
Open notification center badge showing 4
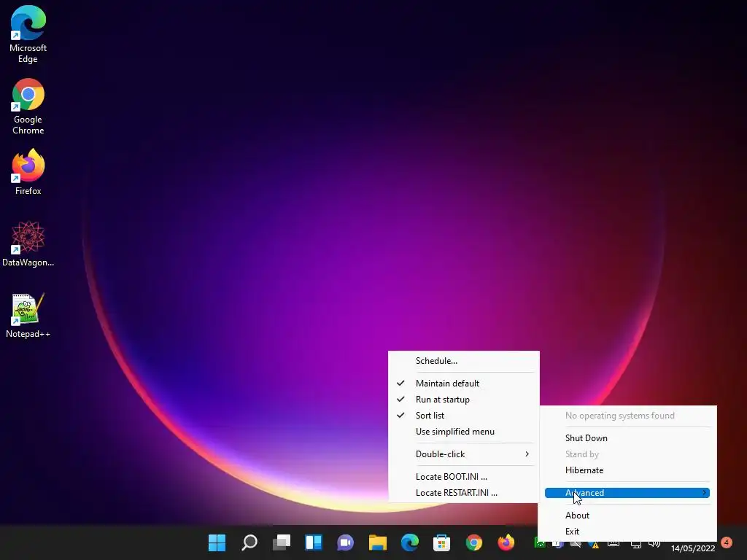[727, 542]
